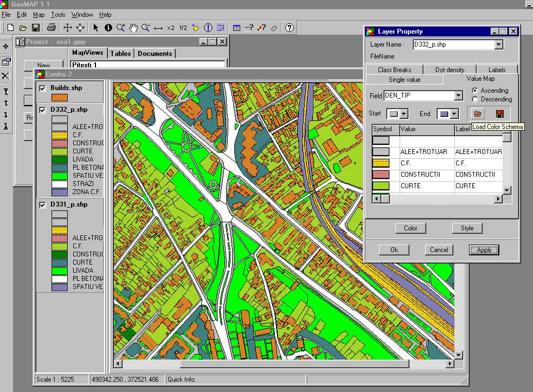This screenshot has width=533, height=392.
Task: Click the x2 zoom toolbar button
Action: (x=171, y=28)
